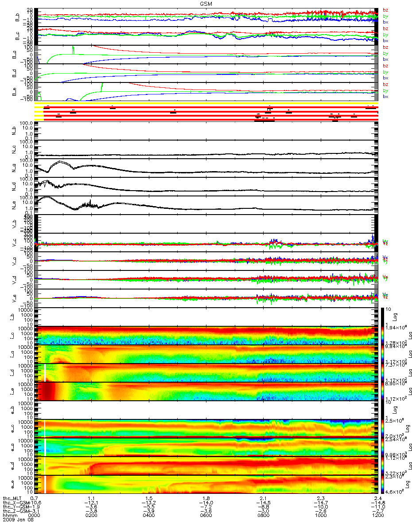Click the bx legend of the B_e panel
The height and width of the screenshot is (532, 412).
[x=385, y=96]
